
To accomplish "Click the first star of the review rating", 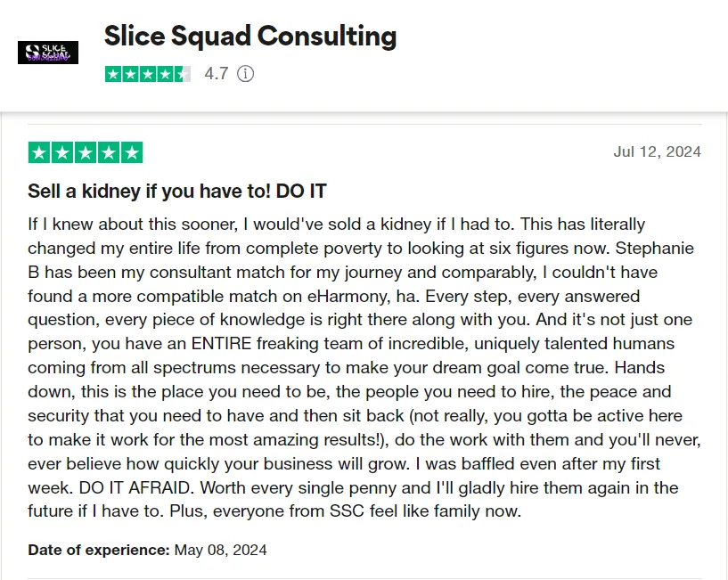I will (x=39, y=152).
